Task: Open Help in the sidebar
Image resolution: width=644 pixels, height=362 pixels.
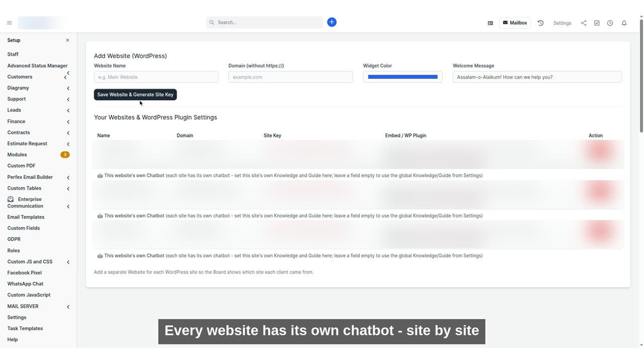Action: coord(13,339)
